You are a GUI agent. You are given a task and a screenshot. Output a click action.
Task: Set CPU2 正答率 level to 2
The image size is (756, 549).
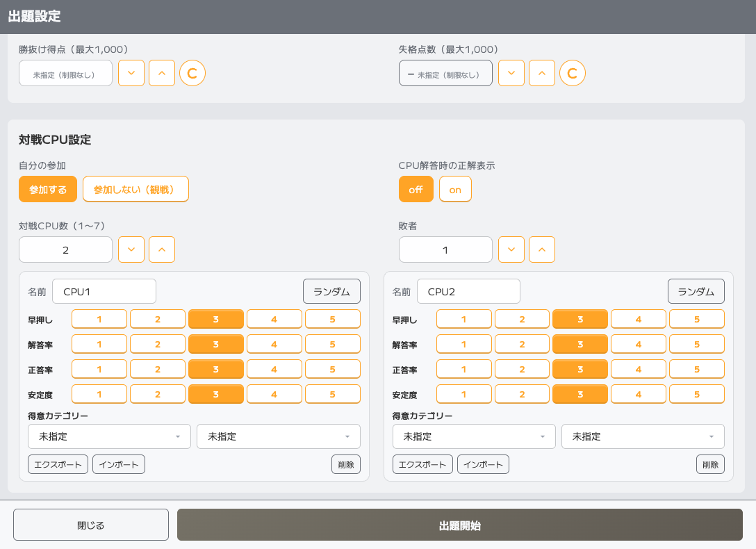click(x=522, y=369)
